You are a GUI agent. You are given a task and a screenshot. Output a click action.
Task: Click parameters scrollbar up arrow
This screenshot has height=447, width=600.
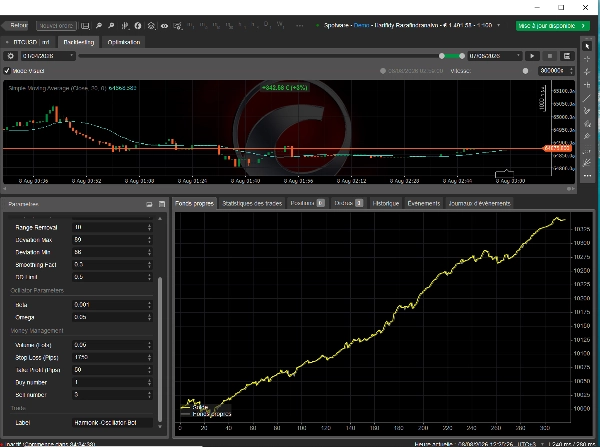point(160,219)
